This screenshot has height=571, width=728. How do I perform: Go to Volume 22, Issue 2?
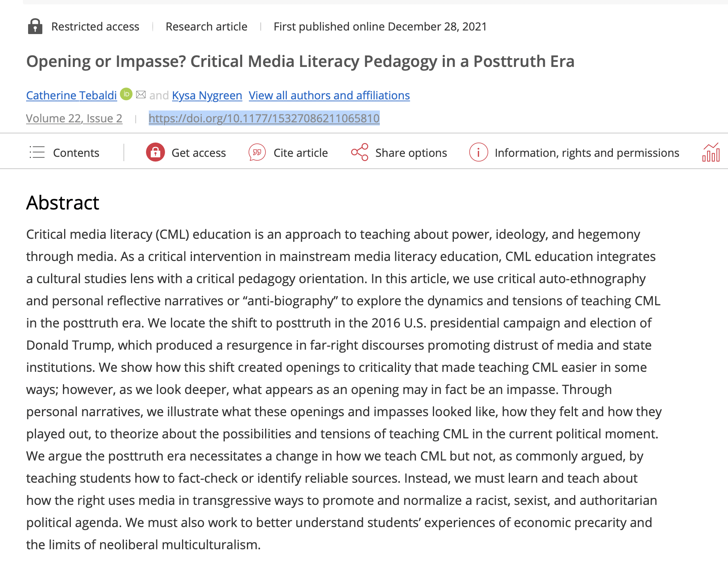[x=74, y=118]
